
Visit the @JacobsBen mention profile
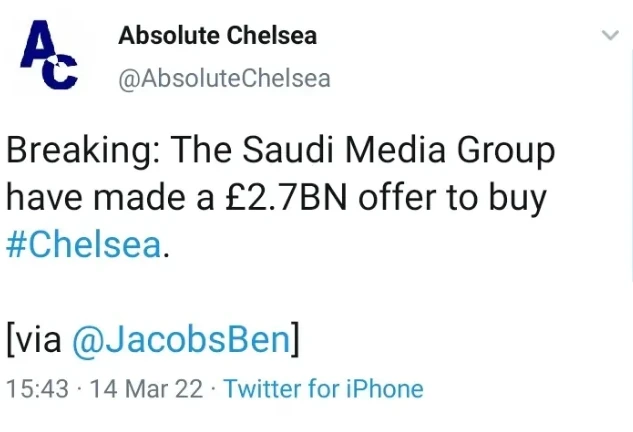[181, 340]
